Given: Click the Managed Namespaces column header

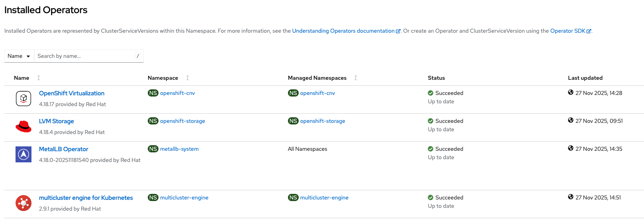Looking at the screenshot, I should point(317,78).
